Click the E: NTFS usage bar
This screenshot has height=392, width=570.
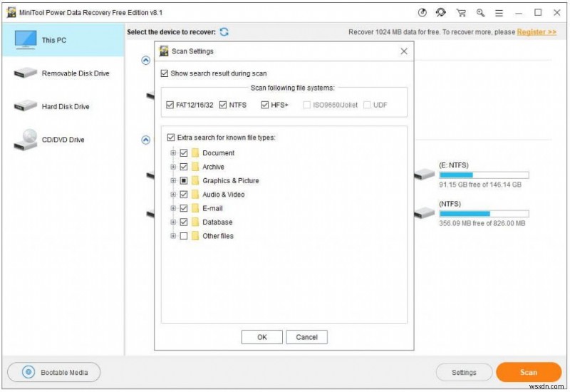[484, 175]
